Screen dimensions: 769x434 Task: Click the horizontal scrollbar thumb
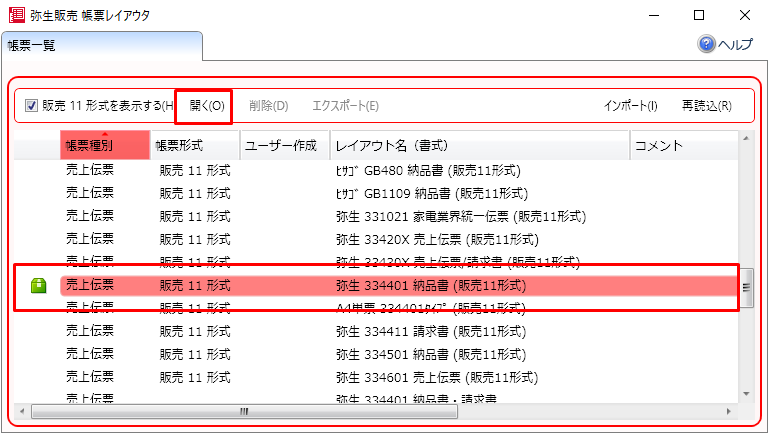244,411
